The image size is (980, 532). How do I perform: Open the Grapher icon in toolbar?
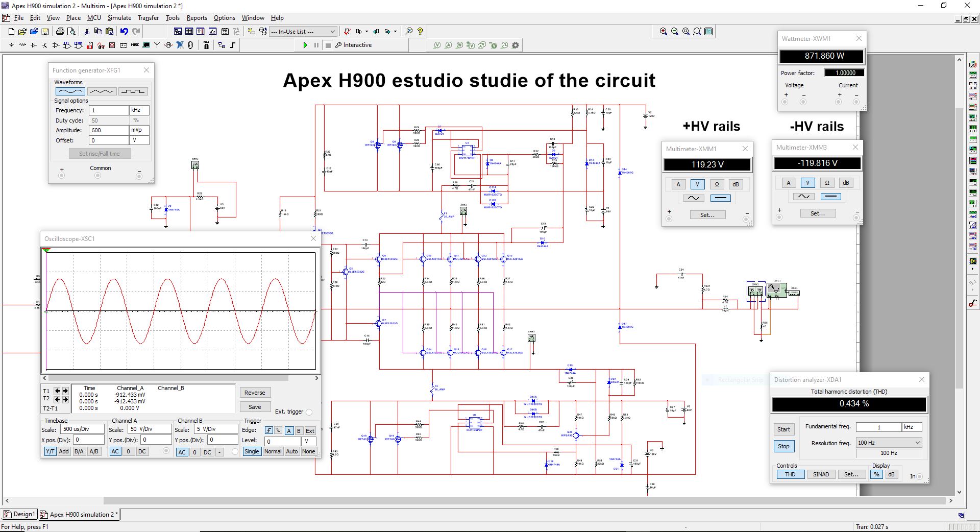coord(212,31)
